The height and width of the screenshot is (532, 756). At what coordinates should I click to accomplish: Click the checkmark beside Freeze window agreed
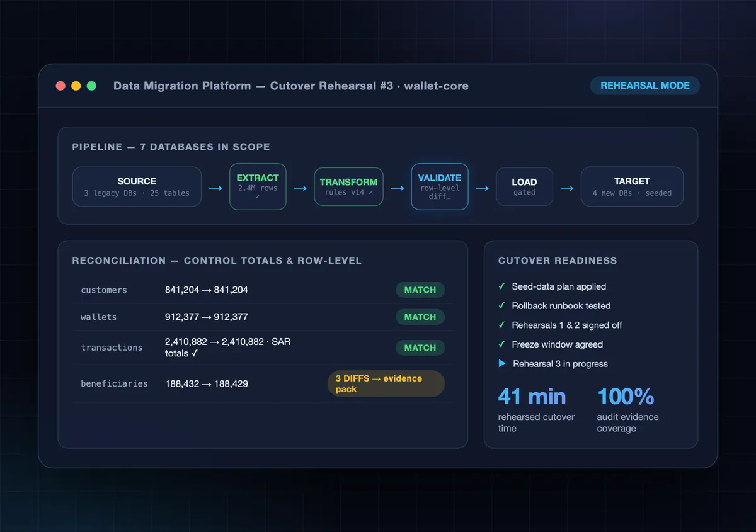[501, 344]
